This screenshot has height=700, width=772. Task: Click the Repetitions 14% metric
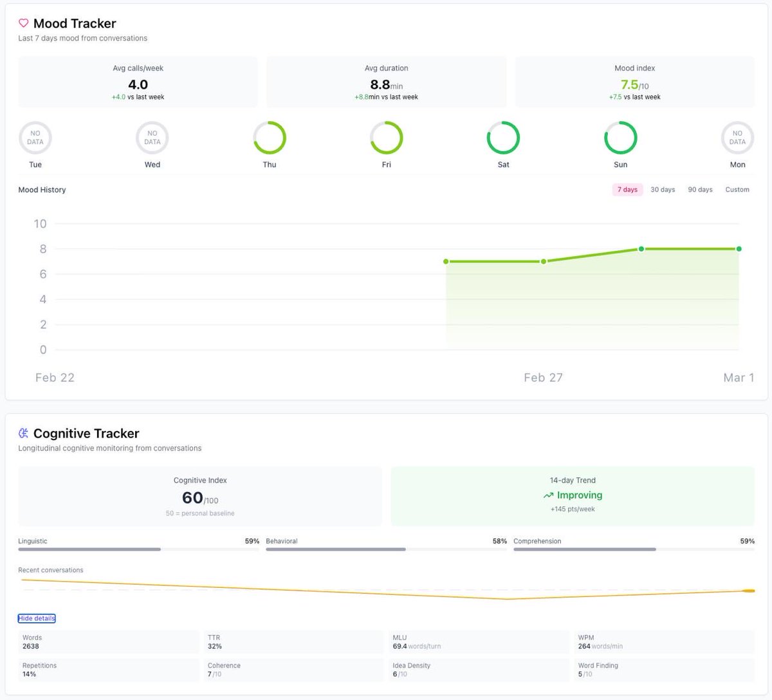click(x=109, y=670)
